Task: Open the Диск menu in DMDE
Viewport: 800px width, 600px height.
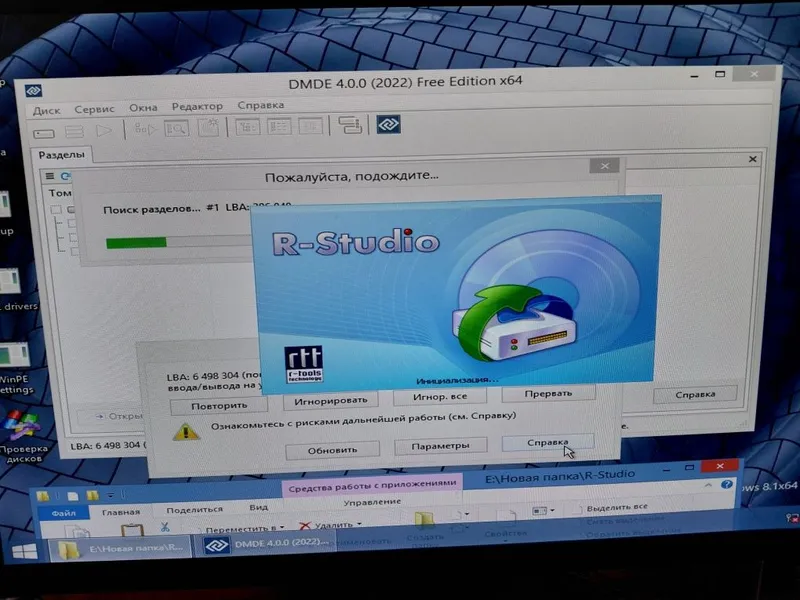Action: (x=46, y=110)
